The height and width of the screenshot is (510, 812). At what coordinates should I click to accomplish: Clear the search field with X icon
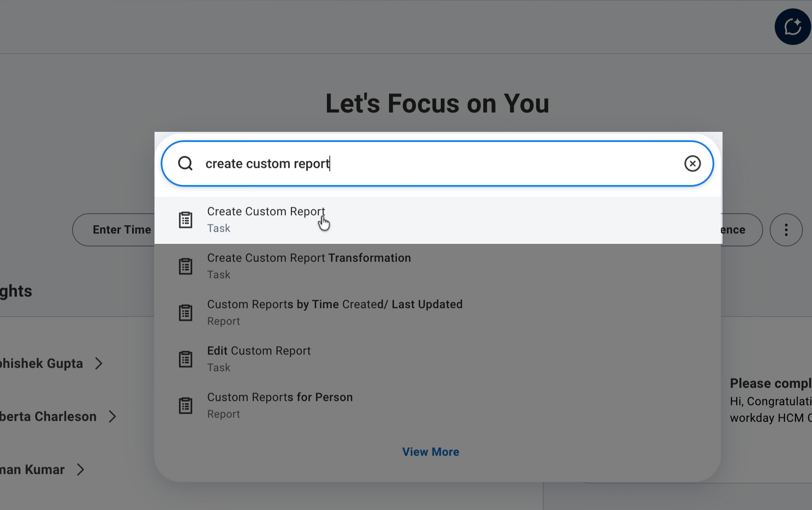coord(692,163)
